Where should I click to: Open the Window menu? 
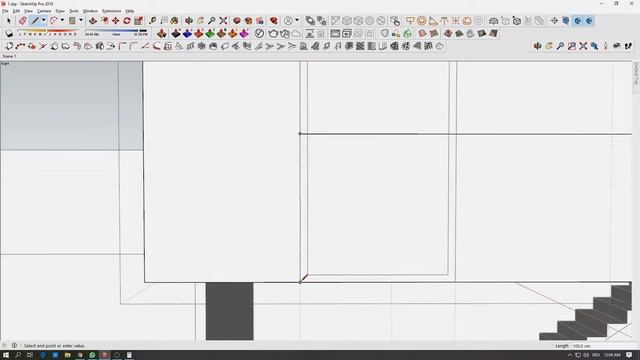click(x=90, y=11)
